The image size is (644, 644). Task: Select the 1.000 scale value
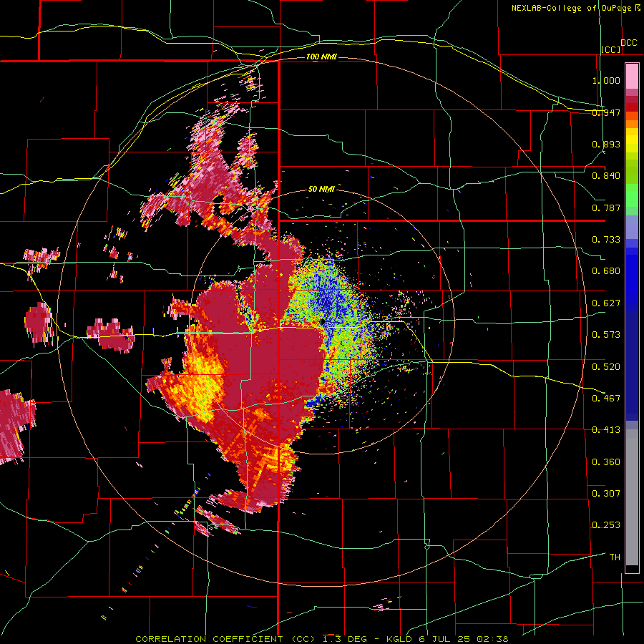(606, 80)
